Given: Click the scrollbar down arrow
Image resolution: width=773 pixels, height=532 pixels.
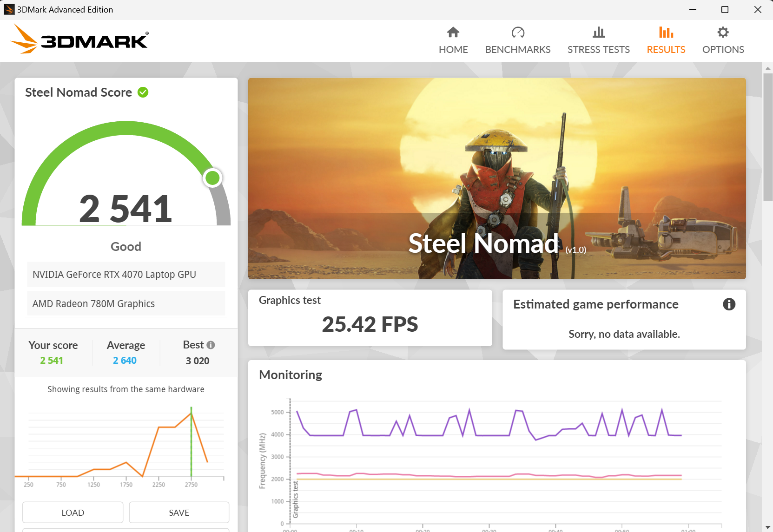Looking at the screenshot, I should (768, 527).
